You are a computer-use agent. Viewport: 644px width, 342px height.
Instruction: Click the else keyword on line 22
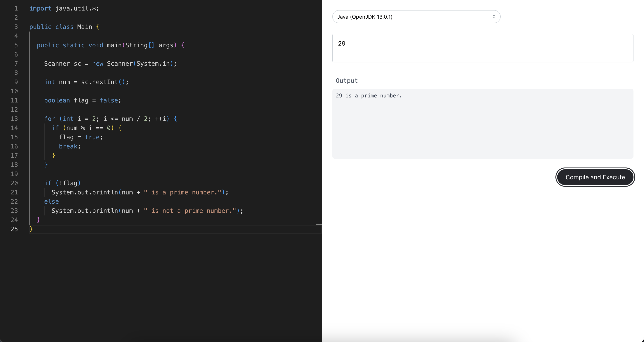pyautogui.click(x=52, y=201)
